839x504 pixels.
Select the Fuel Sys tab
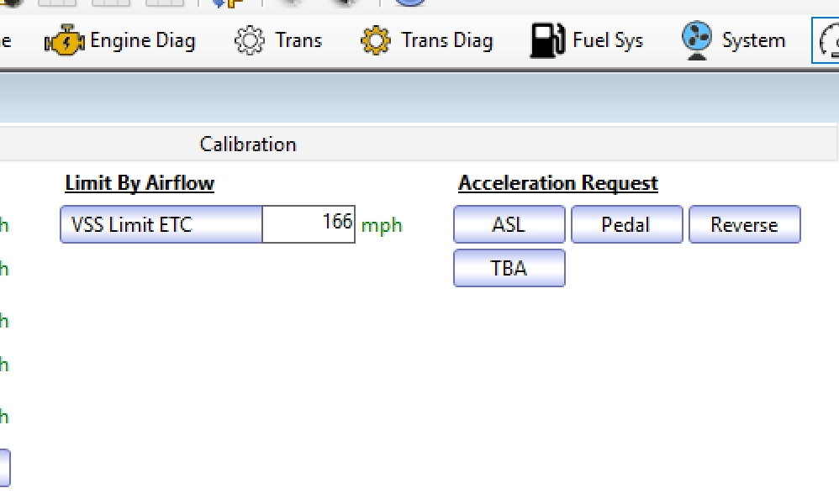pos(587,40)
